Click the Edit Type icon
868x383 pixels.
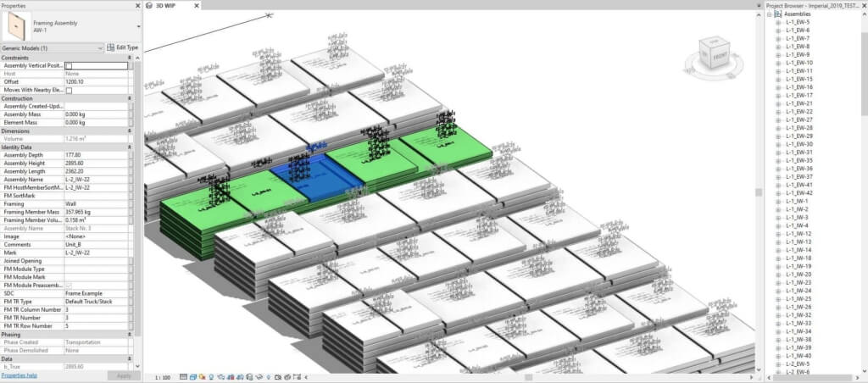point(110,47)
